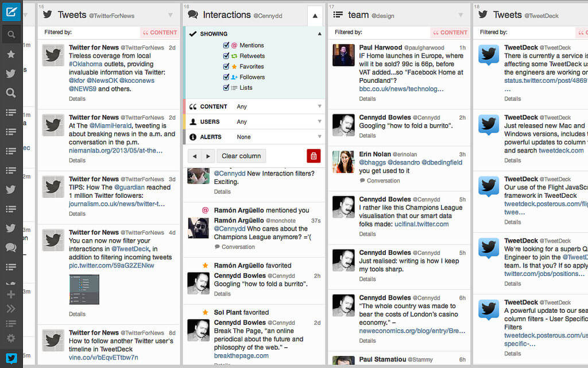Click the quote icon in the CONTENT filter row
Screen dimensions: 588x368
[x=193, y=106]
